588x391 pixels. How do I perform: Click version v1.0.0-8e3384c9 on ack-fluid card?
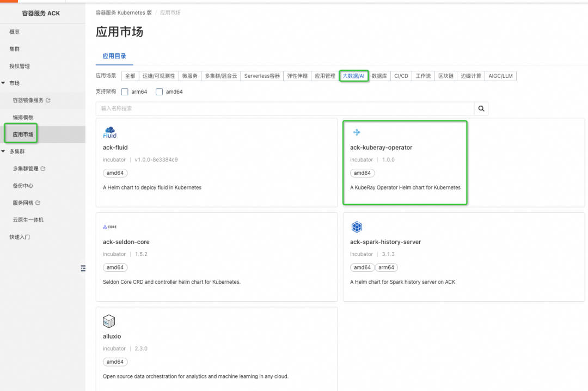point(156,160)
